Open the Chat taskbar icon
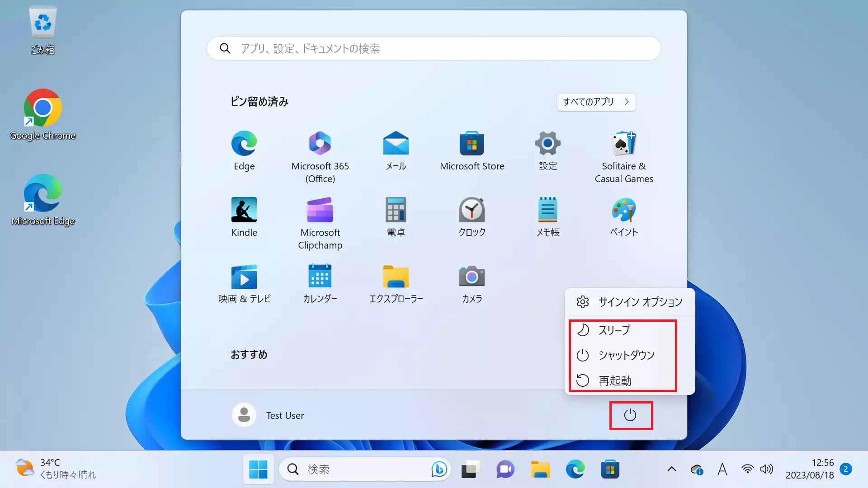Viewport: 868px width, 488px height. pos(505,469)
